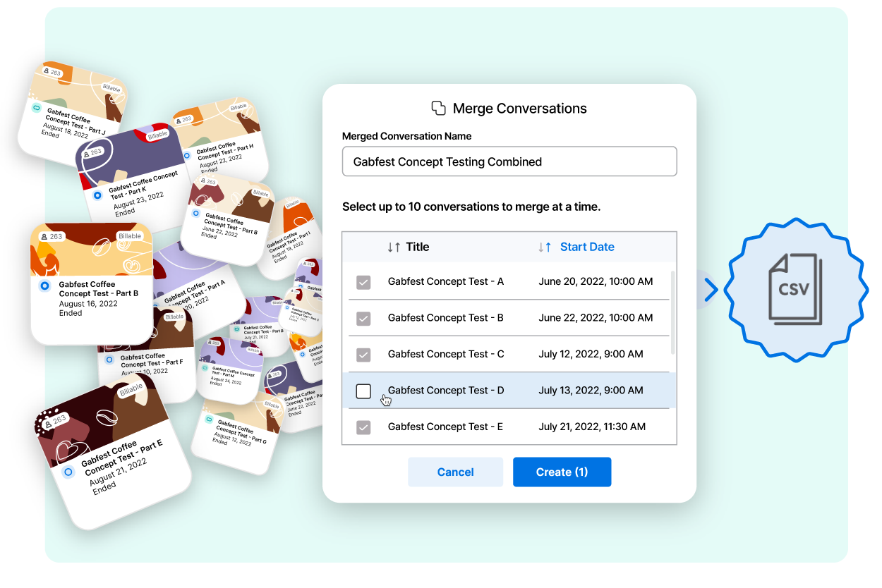
Task: Click the status icon on Part K card
Action: [97, 195]
